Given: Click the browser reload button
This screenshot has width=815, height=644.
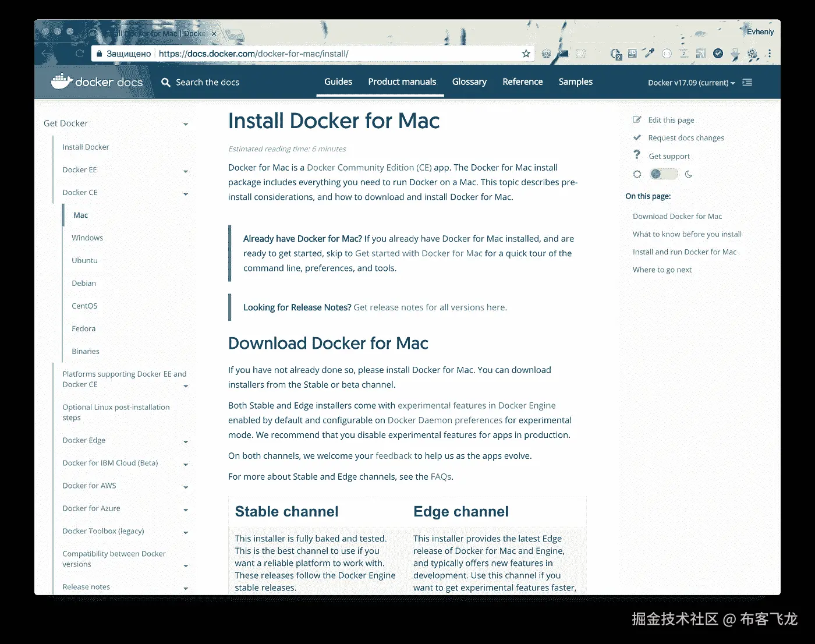Looking at the screenshot, I should click(x=80, y=54).
